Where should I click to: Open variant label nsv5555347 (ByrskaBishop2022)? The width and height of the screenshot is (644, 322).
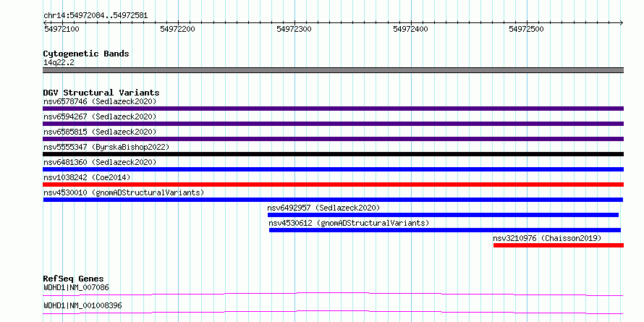coord(106,147)
